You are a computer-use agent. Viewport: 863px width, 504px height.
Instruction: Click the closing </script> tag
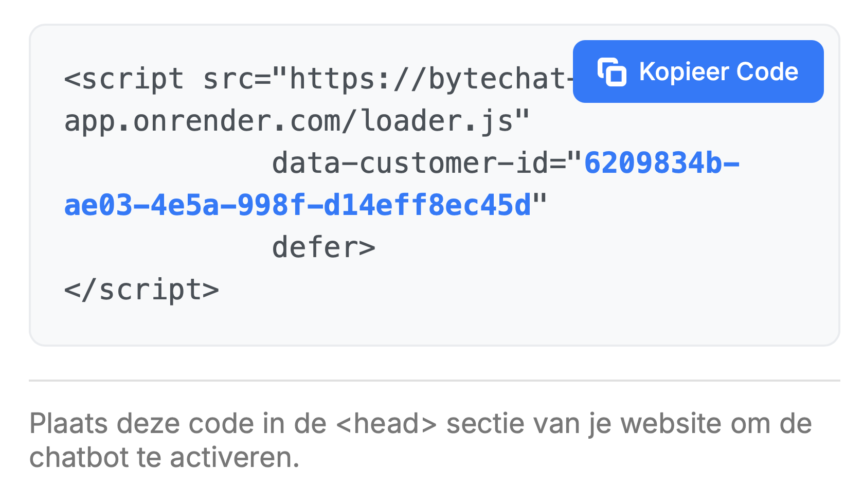pyautogui.click(x=141, y=289)
